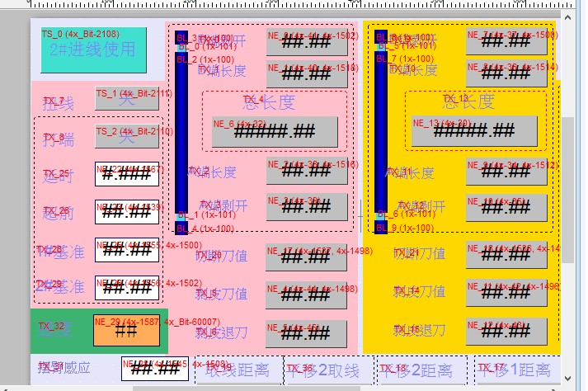The image size is (588, 391).
Task: Click the NE_7 numeric field at top of yellow panel
Action: point(506,42)
